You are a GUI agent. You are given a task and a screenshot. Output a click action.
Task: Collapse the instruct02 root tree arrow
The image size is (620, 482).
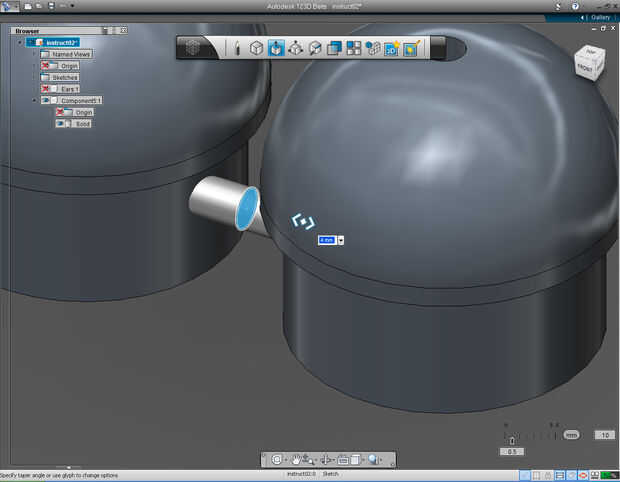tap(20, 42)
